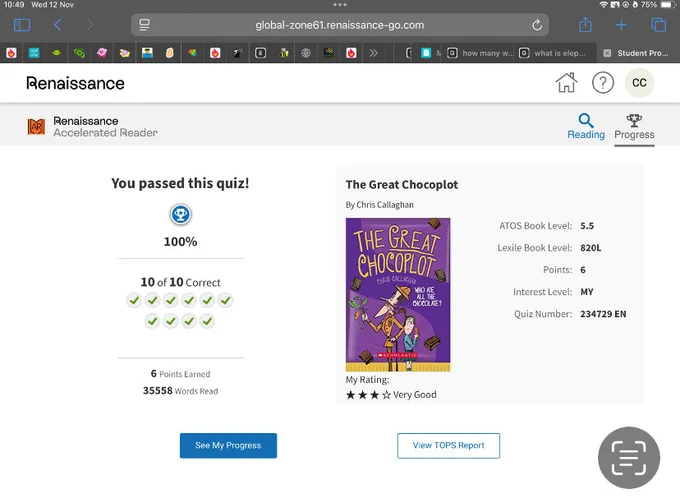Click the '35558 Words Read' text
Viewport: 680px width, 503px height.
pyautogui.click(x=180, y=391)
